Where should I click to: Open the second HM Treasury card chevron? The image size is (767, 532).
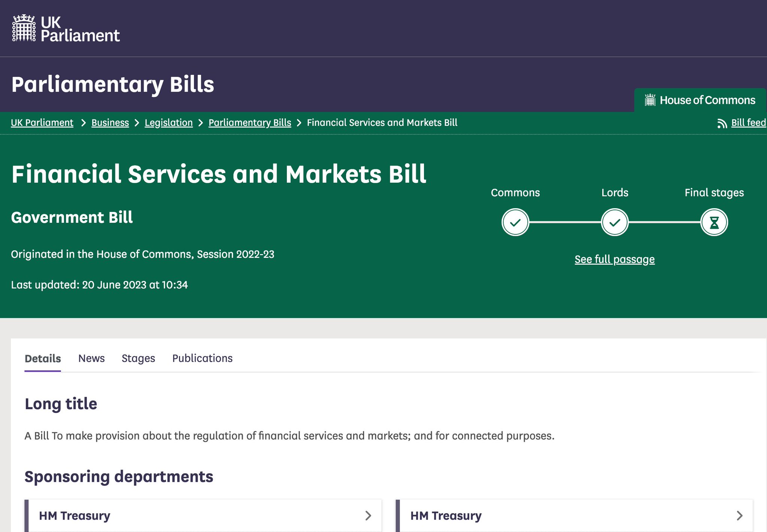click(x=740, y=516)
